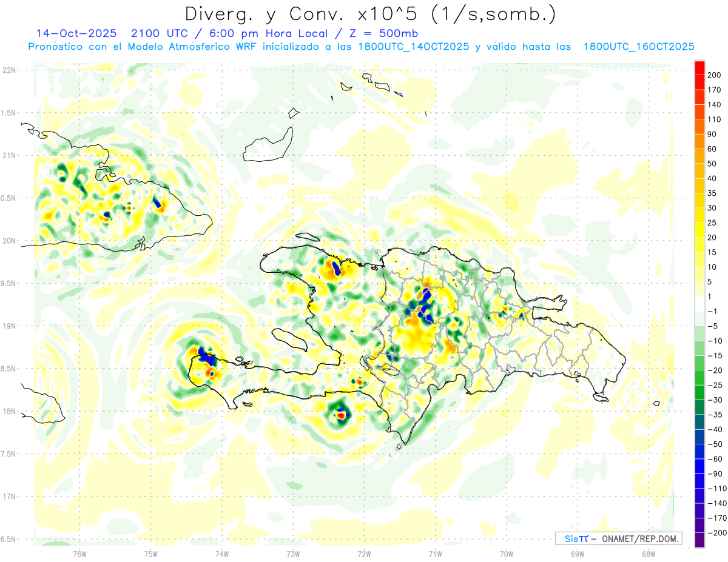Click the positive '60' color scale value
This screenshot has height=562, width=728.
712,149
